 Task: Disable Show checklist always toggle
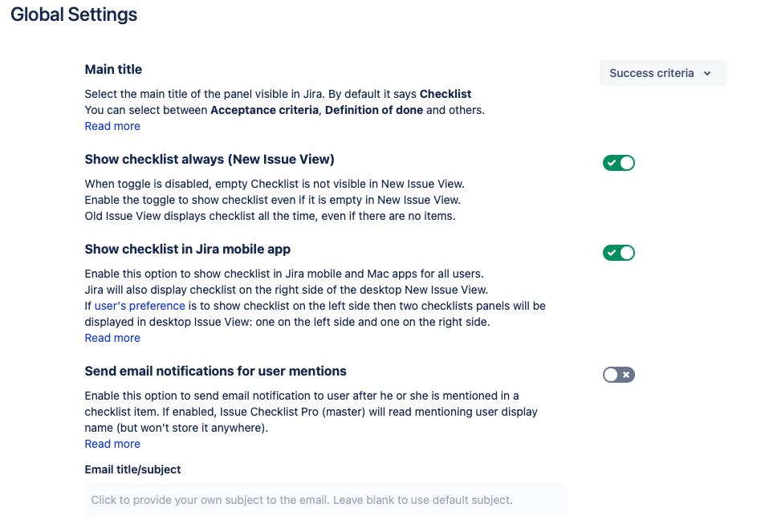click(619, 163)
